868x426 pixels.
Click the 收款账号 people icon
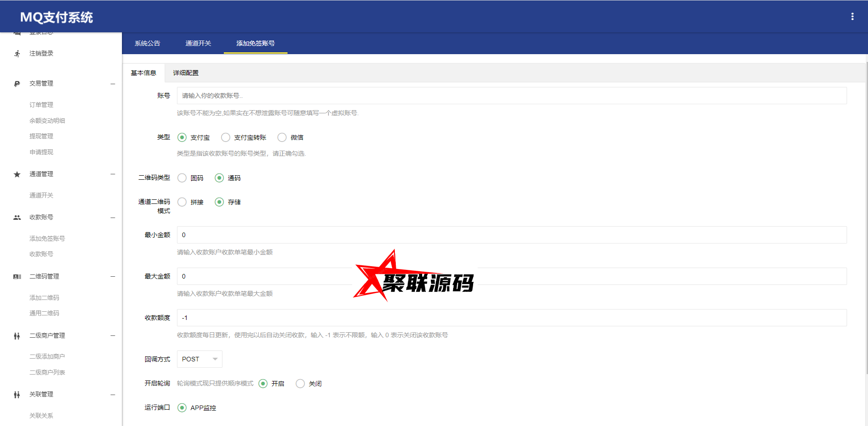point(17,218)
